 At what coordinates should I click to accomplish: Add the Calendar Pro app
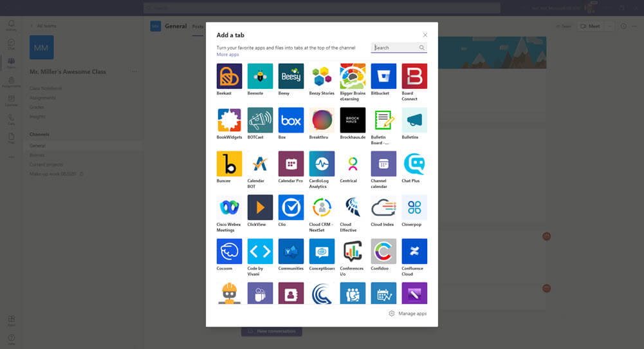pos(291,164)
